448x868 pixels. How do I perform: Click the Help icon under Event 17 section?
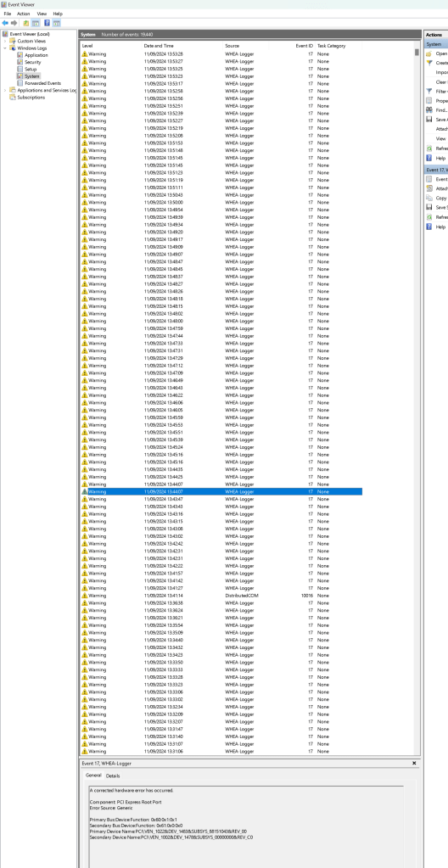coord(428,227)
